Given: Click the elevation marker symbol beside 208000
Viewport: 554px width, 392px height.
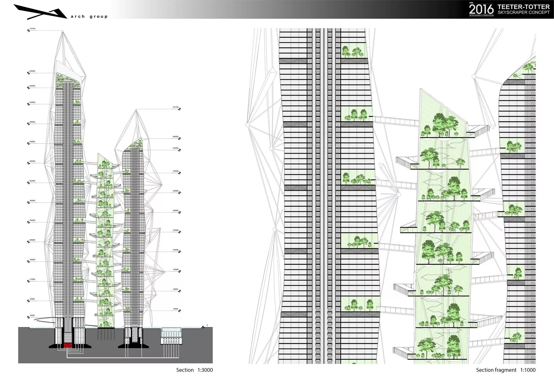Looking at the screenshot, I should point(28,242).
